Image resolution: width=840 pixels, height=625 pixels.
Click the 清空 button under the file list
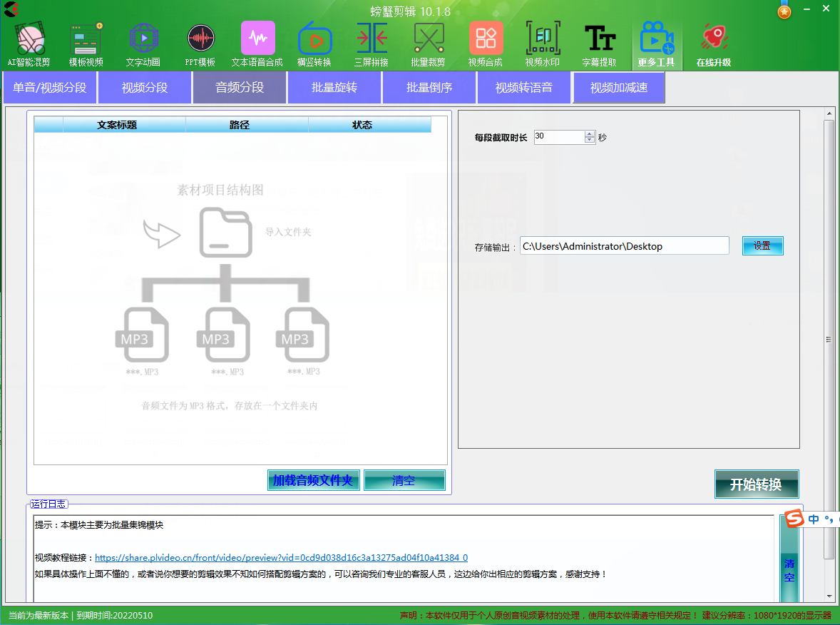(404, 480)
